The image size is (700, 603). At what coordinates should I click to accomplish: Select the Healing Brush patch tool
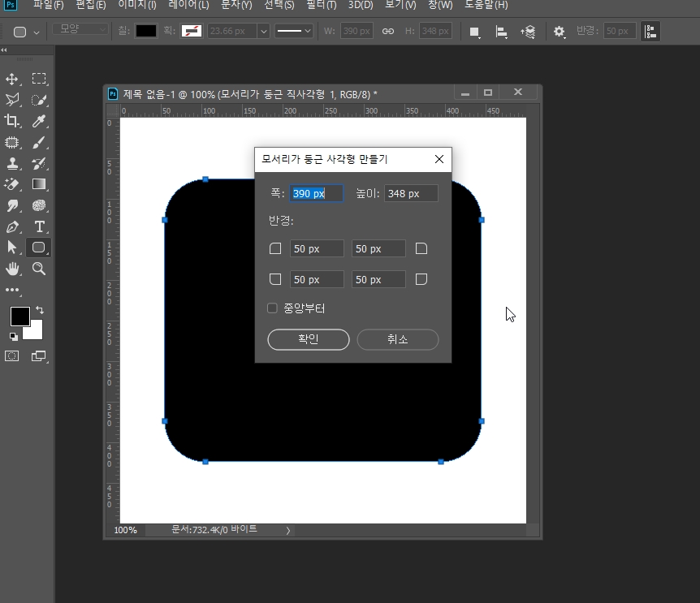pyautogui.click(x=12, y=142)
